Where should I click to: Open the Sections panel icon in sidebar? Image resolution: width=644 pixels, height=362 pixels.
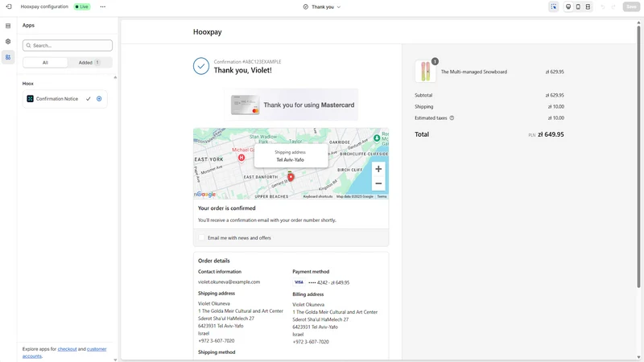pyautogui.click(x=8, y=26)
